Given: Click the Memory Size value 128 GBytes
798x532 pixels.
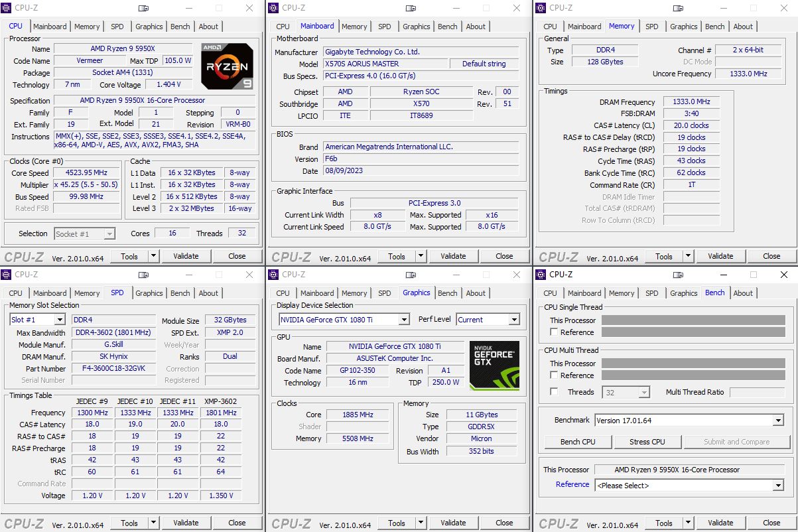Looking at the screenshot, I should pyautogui.click(x=604, y=62).
